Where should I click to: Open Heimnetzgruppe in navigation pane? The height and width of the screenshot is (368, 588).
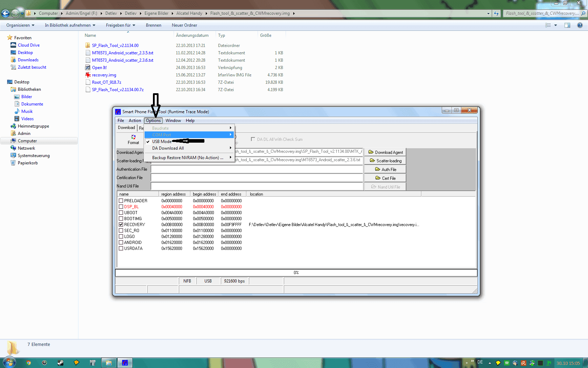[33, 126]
